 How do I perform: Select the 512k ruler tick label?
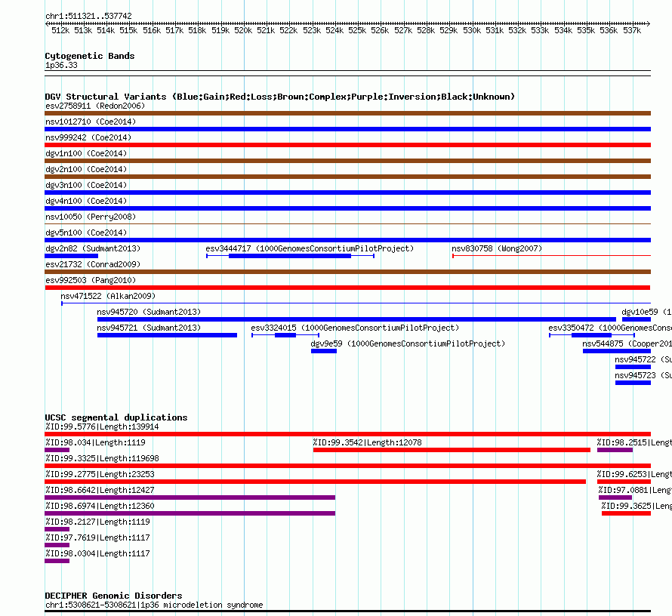pyautogui.click(x=60, y=30)
